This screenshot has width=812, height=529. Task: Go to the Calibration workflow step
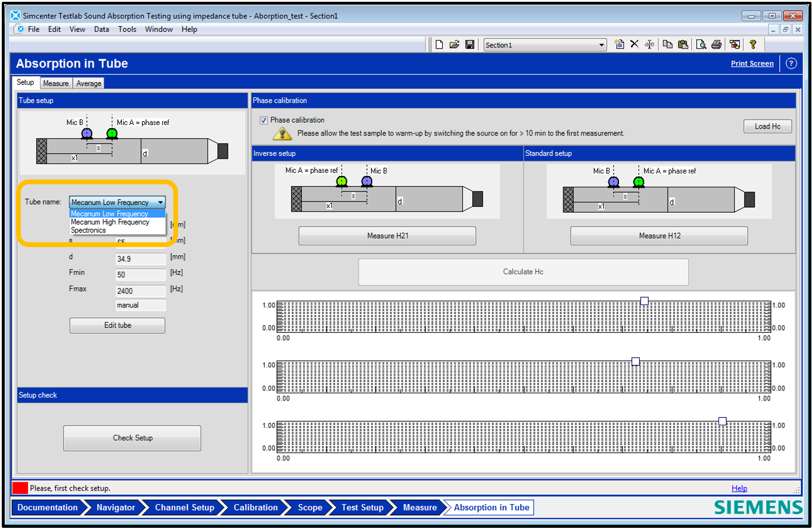pos(256,507)
